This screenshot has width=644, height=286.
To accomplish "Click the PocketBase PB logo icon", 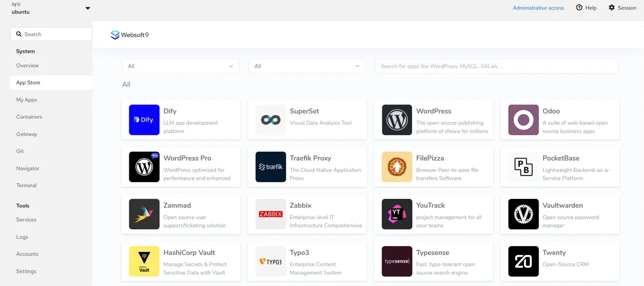I will [524, 167].
